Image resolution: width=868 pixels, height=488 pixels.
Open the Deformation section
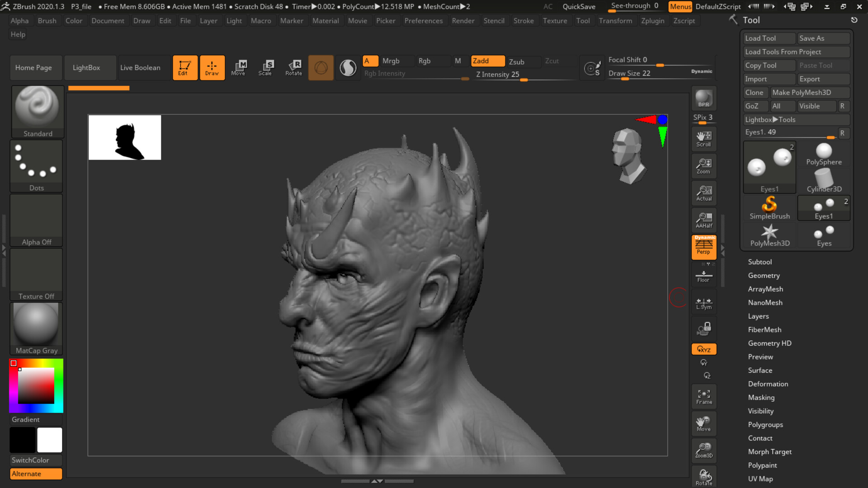[768, 384]
